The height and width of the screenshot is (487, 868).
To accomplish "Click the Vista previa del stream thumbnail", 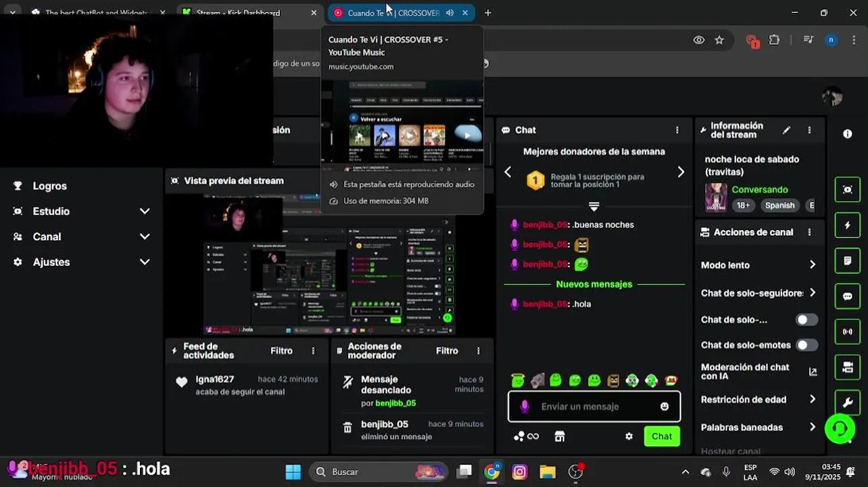I will point(330,264).
